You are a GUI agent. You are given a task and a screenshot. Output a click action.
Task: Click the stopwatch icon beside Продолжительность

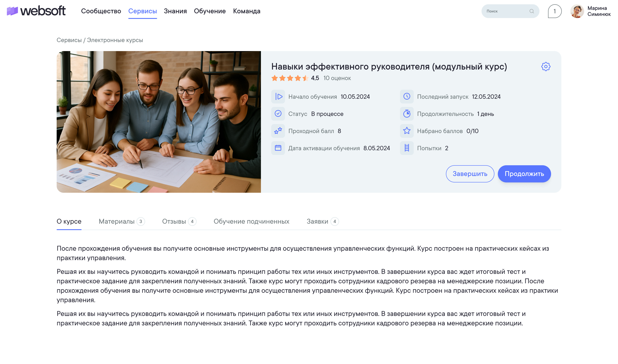[407, 114]
